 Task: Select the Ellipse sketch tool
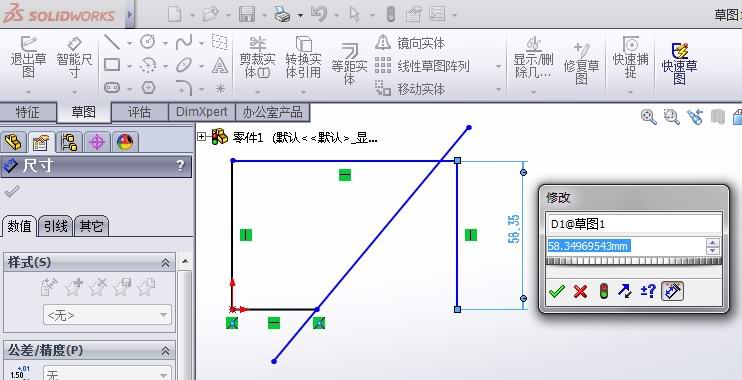(184, 65)
